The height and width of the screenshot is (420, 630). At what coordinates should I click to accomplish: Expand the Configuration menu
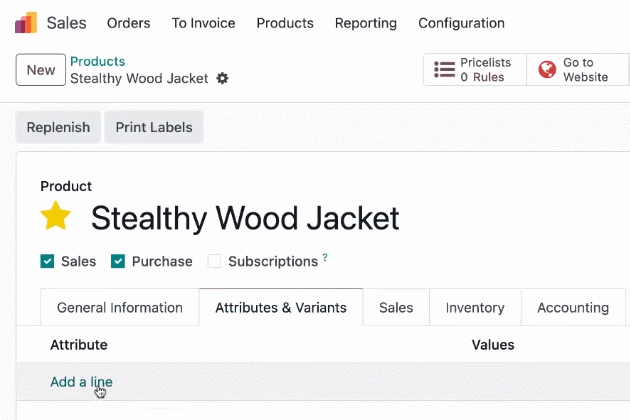point(461,23)
